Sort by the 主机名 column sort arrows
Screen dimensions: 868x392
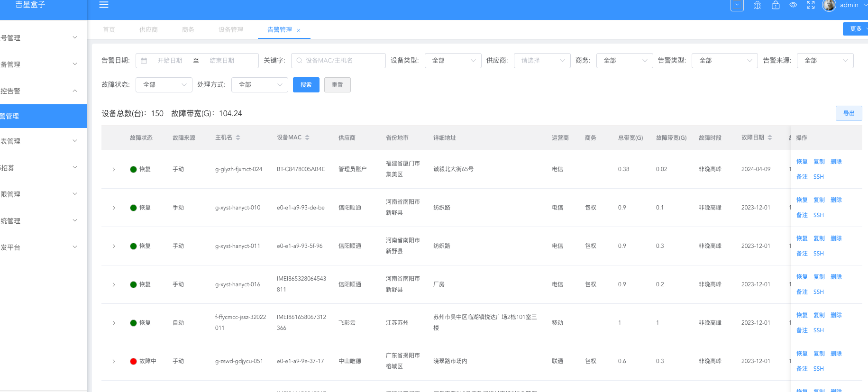[238, 137]
